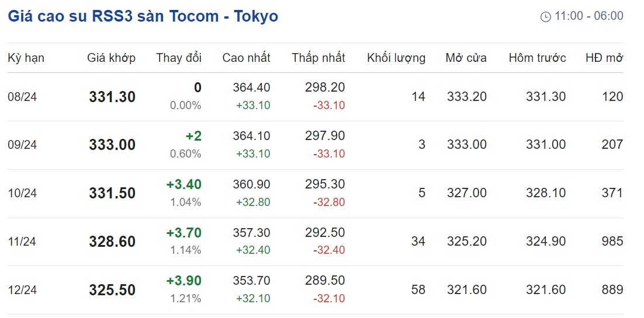This screenshot has width=644, height=318.
Task: Click the 328.60 matched price
Action: [112, 242]
